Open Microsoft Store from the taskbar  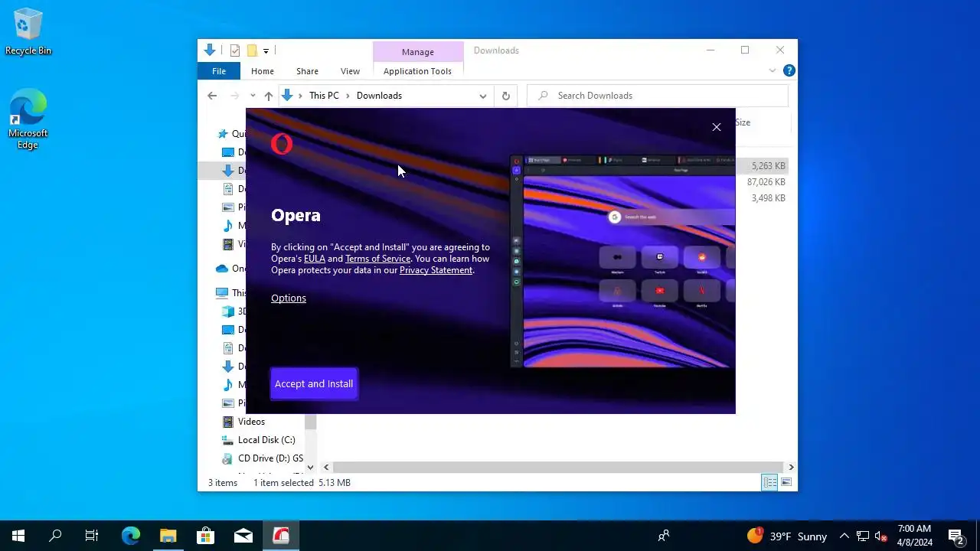click(x=206, y=536)
